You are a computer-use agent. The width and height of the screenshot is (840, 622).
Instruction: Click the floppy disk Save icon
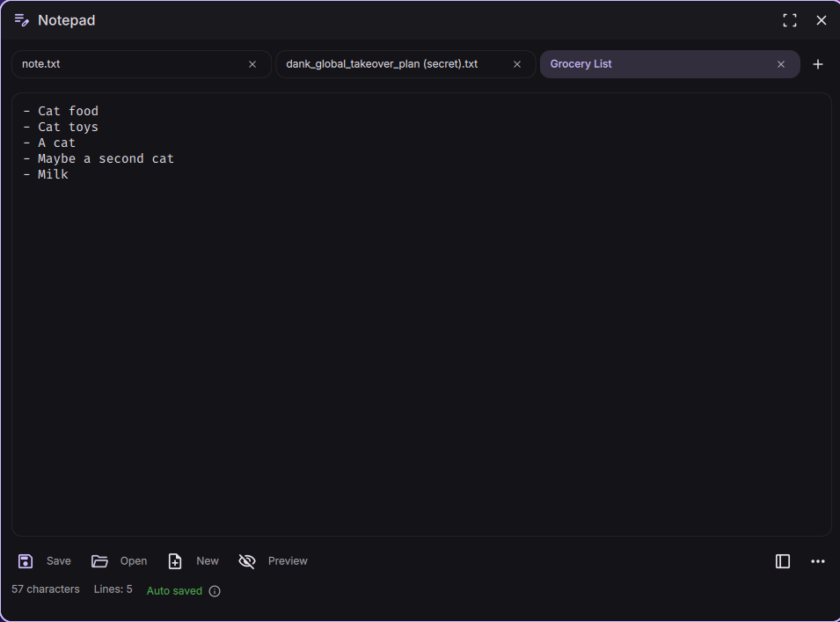[26, 561]
